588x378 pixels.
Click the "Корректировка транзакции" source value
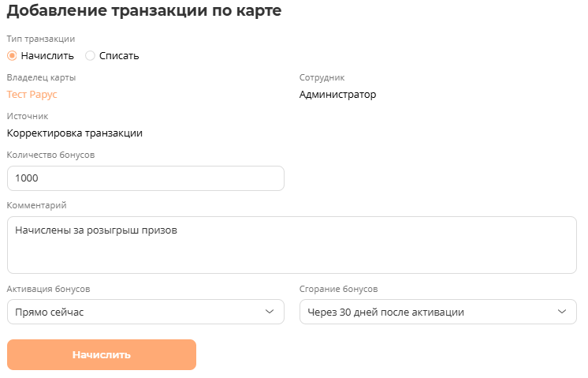click(74, 133)
